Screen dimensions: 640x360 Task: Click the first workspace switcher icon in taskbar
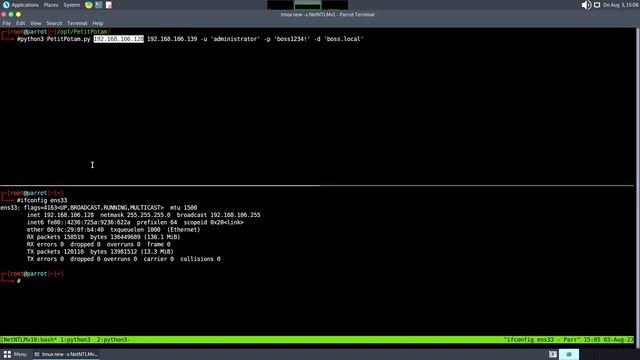click(x=553, y=354)
